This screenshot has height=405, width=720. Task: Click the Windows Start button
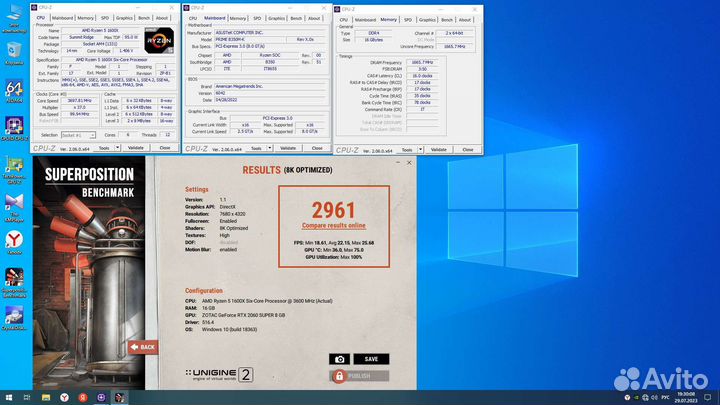click(9, 397)
